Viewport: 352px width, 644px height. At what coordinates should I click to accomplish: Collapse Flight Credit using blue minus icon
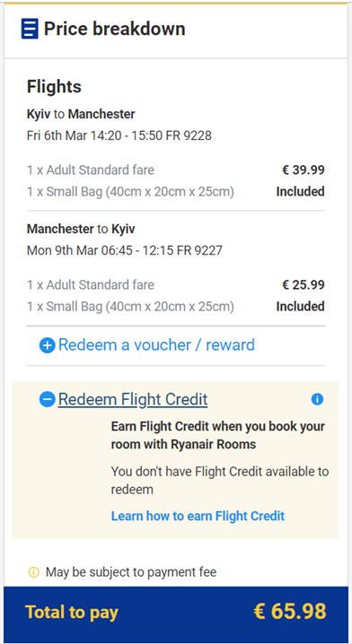(x=48, y=399)
